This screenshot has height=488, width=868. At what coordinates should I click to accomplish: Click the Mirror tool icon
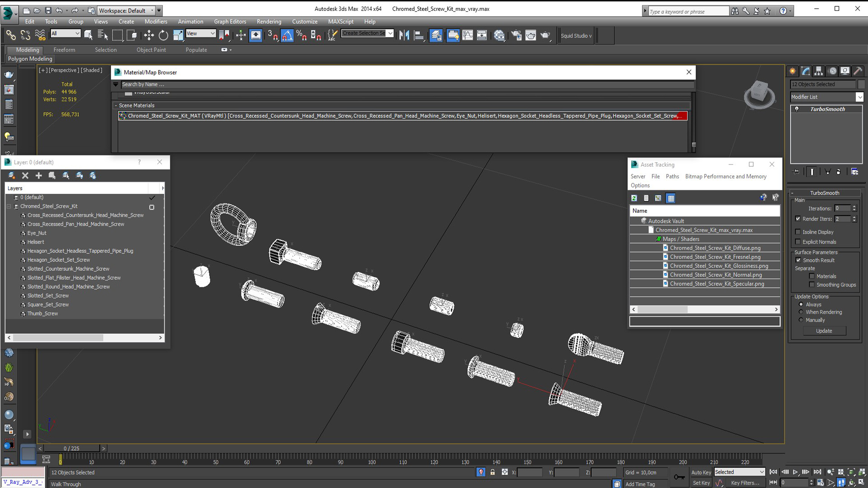click(404, 35)
